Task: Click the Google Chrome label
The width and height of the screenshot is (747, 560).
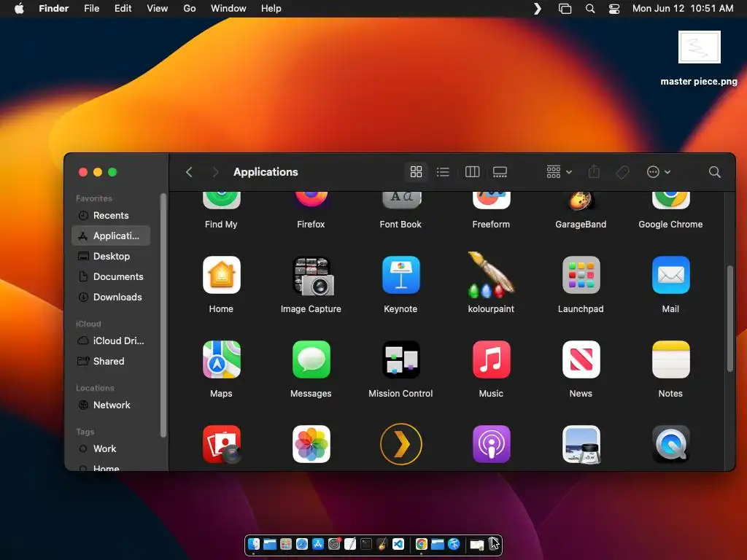Action: [x=670, y=225]
